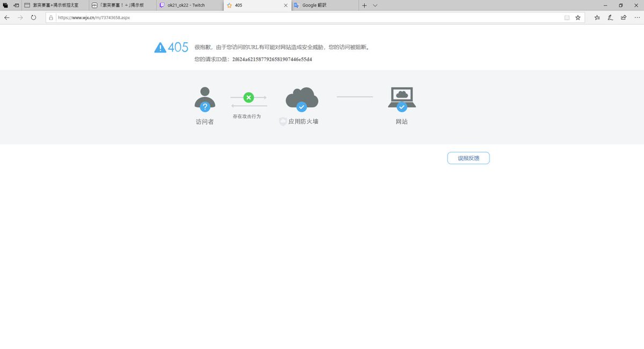Click the request ID hash string
Screen dimensions: 644x349
[x=272, y=59]
